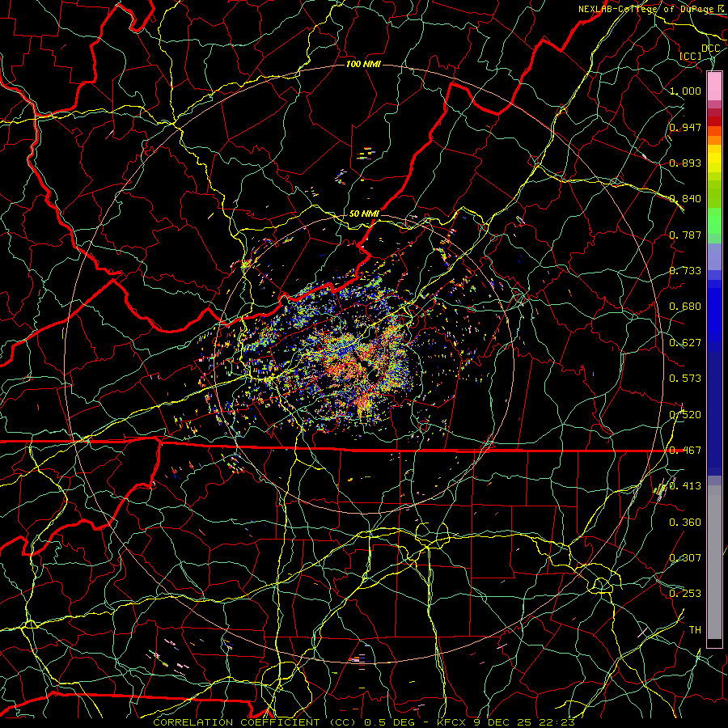
Task: Click the KFCX 9 DEC 25 22:23 timestamp
Action: tap(506, 722)
